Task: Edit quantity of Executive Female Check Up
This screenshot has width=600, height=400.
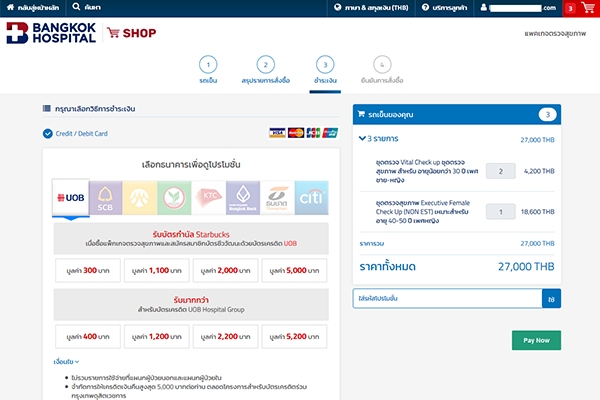Action: [500, 212]
